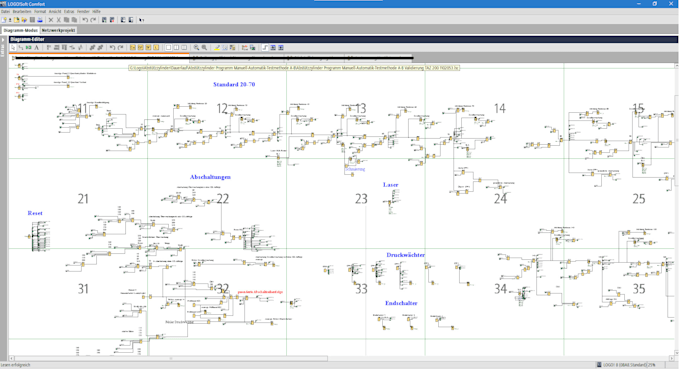Open the Hilfe menu
The image size is (680, 370).
[x=96, y=12]
